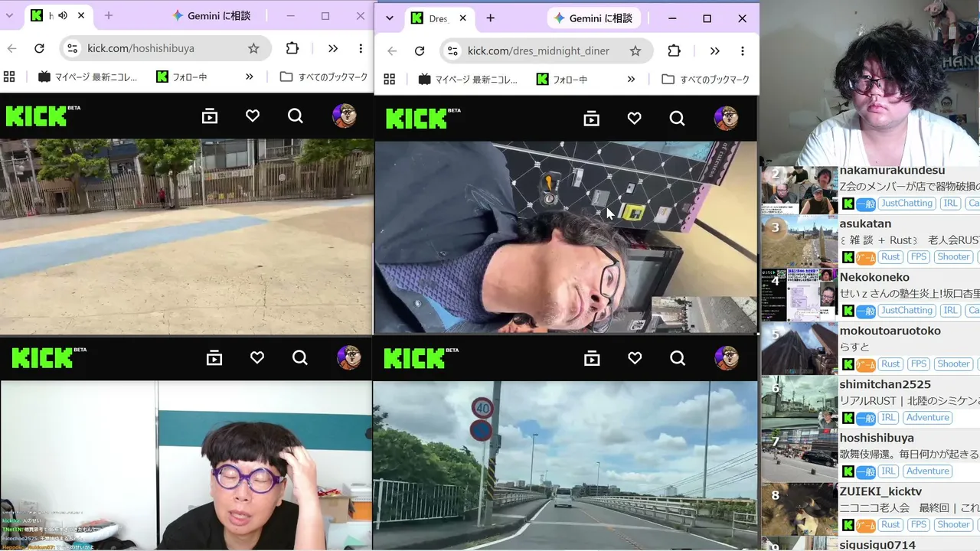Open the tab search dropdown in Dres window

[x=390, y=18]
